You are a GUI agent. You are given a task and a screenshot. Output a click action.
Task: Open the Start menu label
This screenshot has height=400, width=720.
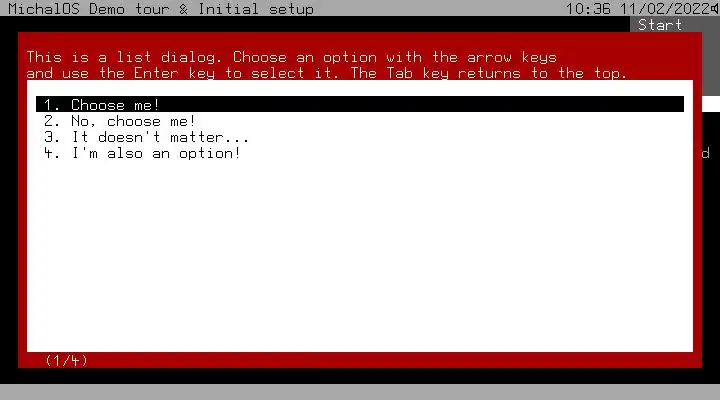[660, 25]
